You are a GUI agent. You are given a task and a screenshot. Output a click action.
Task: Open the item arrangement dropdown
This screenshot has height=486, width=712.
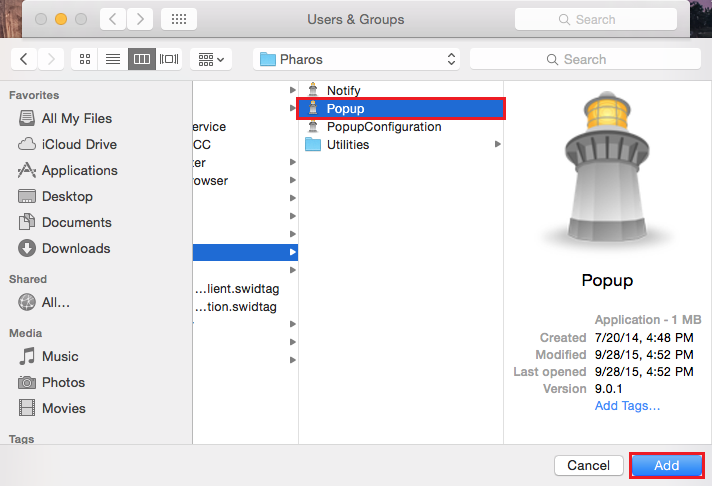pos(211,60)
